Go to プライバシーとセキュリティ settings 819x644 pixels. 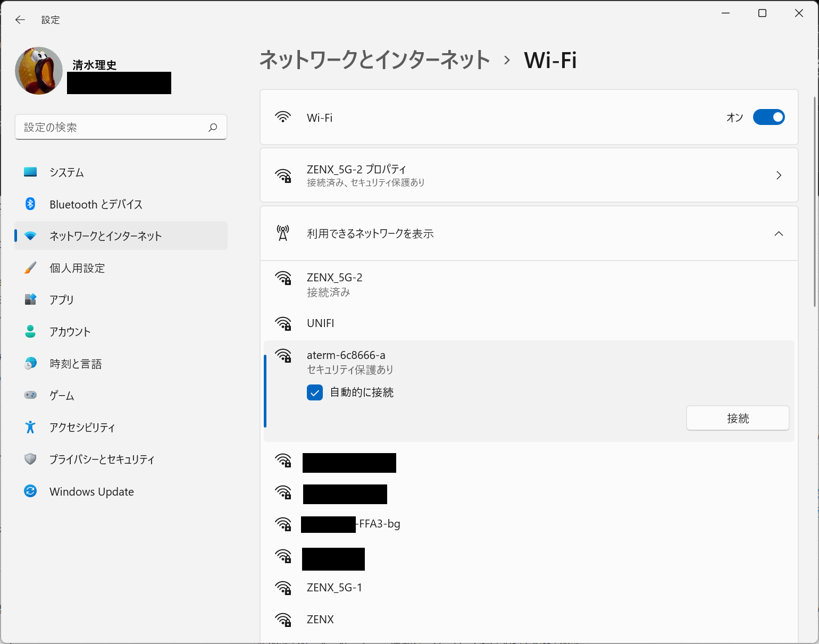pyautogui.click(x=121, y=459)
